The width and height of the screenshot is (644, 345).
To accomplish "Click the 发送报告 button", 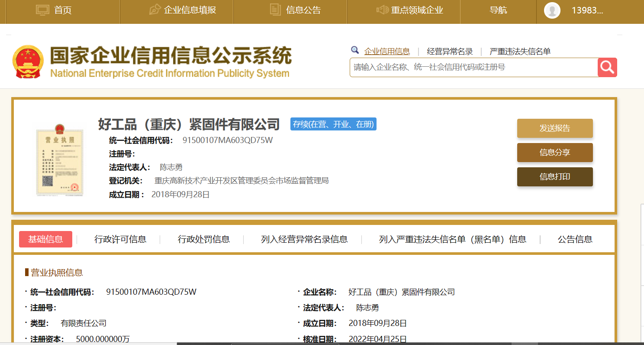I will click(x=555, y=128).
